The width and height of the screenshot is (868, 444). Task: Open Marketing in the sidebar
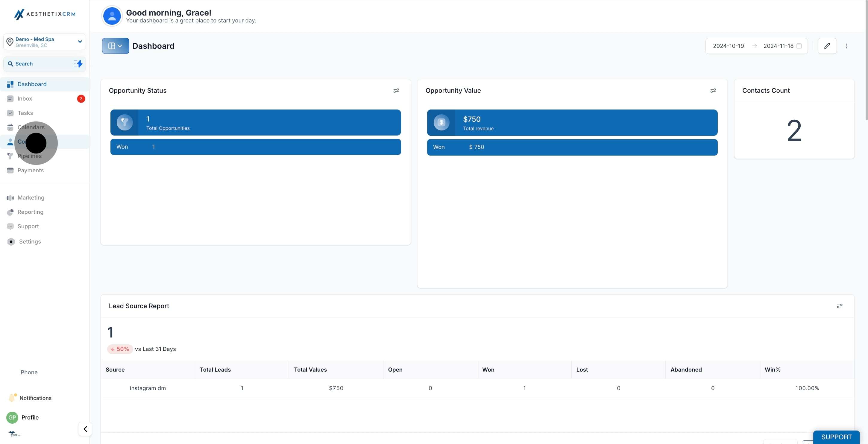(x=45, y=198)
